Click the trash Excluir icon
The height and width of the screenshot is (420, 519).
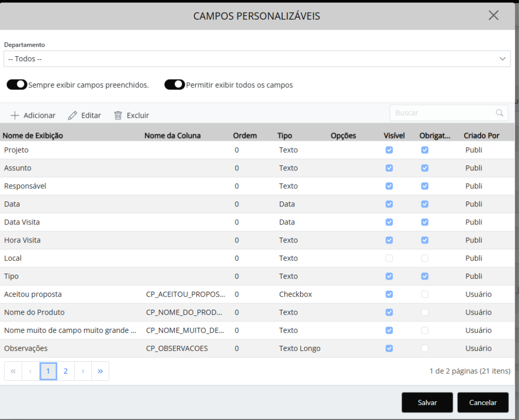(x=118, y=115)
